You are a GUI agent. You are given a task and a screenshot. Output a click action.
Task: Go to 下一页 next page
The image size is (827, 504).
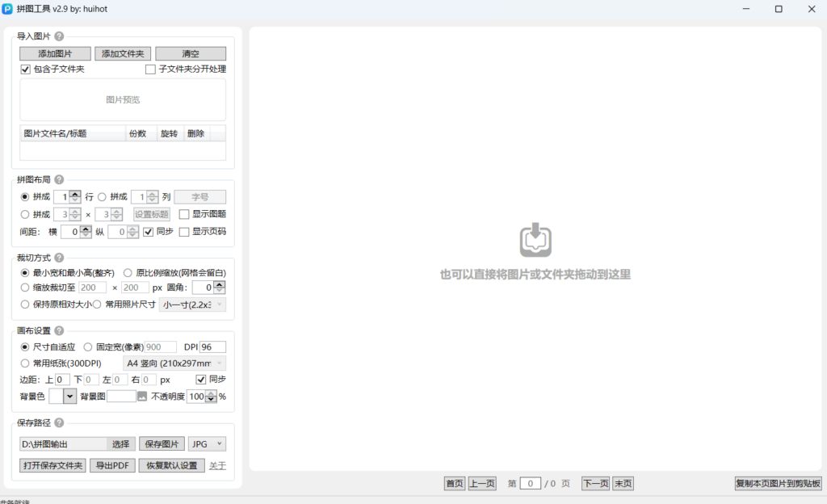click(596, 484)
